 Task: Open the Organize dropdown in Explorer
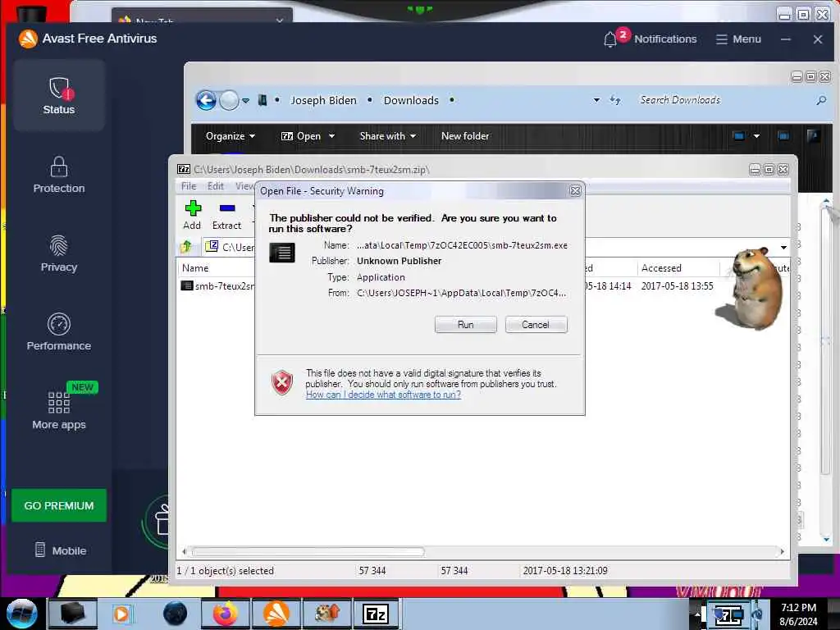pos(231,136)
